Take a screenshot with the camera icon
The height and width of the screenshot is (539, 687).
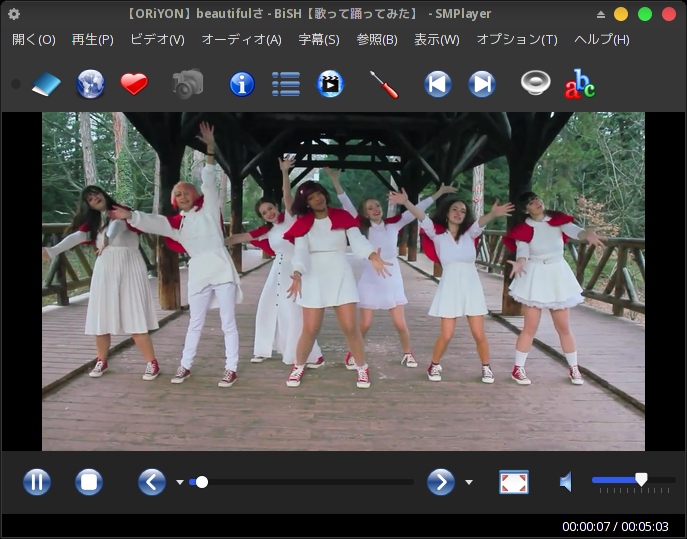(188, 84)
